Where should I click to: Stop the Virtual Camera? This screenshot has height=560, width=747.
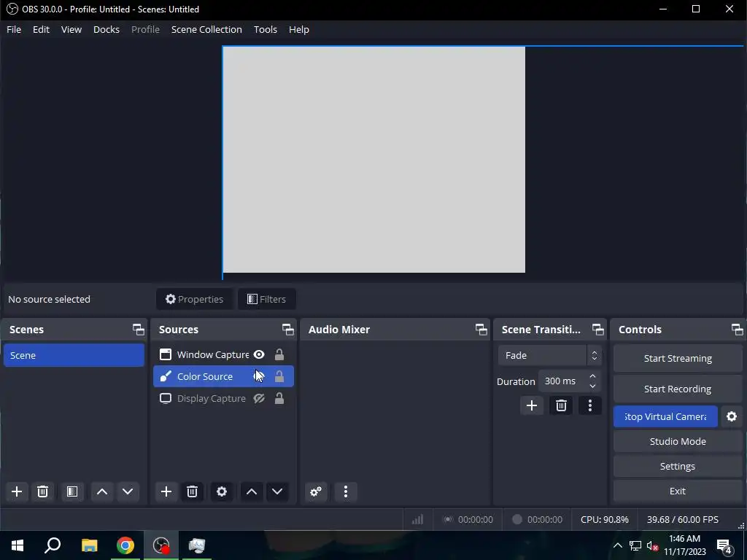(665, 416)
